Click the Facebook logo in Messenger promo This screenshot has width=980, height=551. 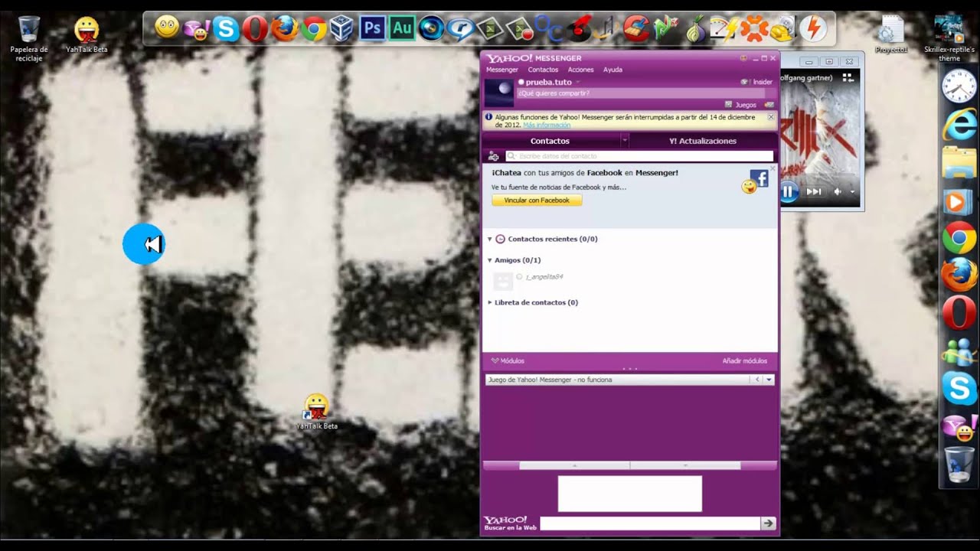click(x=759, y=178)
